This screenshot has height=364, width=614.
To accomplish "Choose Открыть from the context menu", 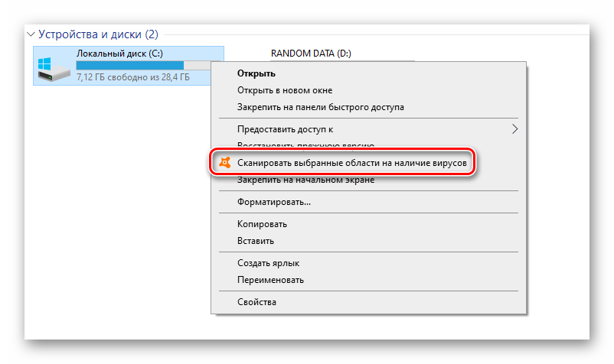I will 256,73.
